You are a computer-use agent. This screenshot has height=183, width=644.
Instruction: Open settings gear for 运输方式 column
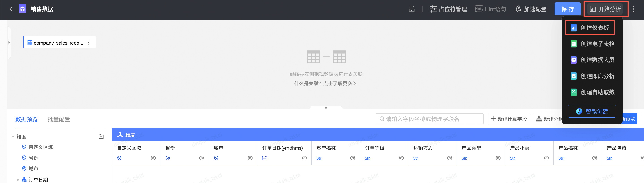pos(450,158)
